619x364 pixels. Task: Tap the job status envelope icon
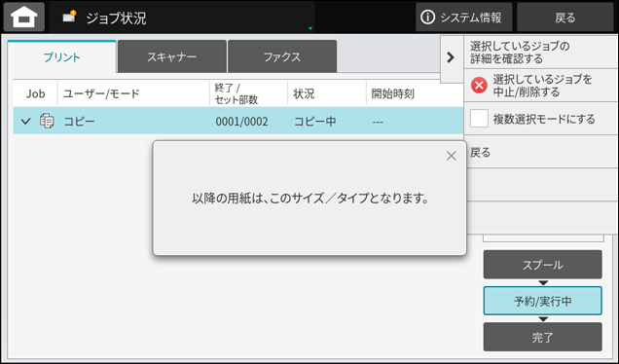(x=69, y=17)
